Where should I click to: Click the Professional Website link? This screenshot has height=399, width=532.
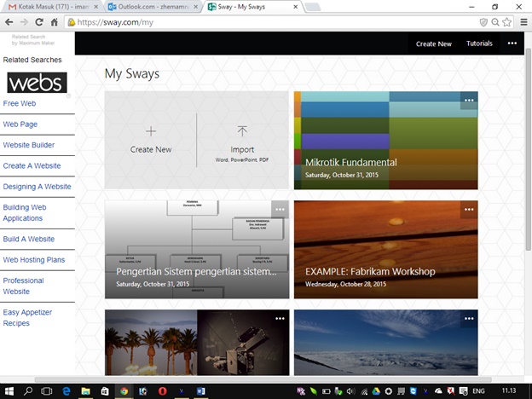coord(23,286)
